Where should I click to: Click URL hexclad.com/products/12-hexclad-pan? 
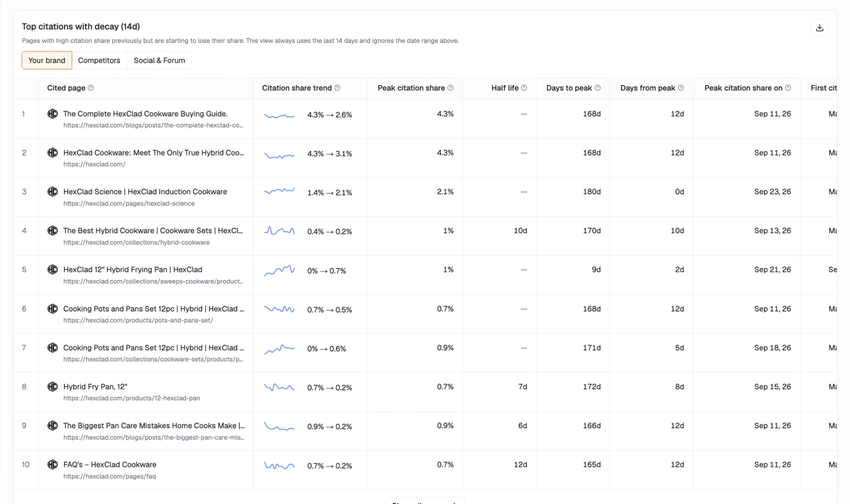[x=131, y=398]
